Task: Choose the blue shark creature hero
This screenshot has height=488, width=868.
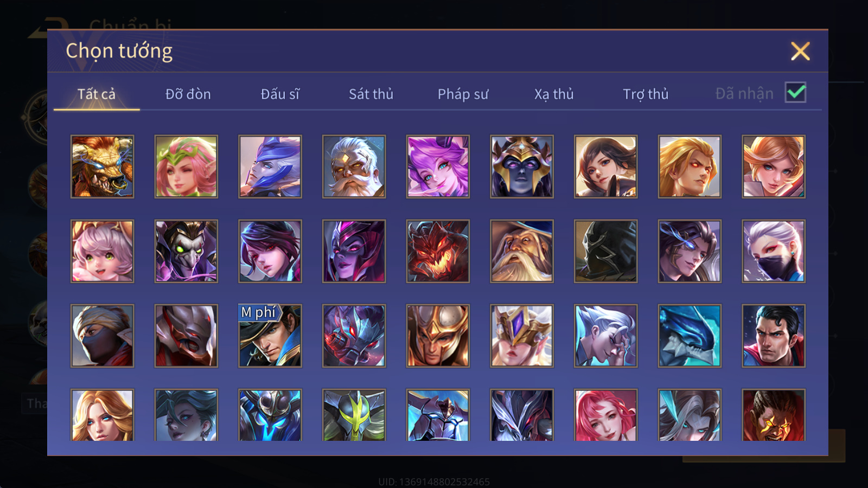Action: (x=690, y=336)
